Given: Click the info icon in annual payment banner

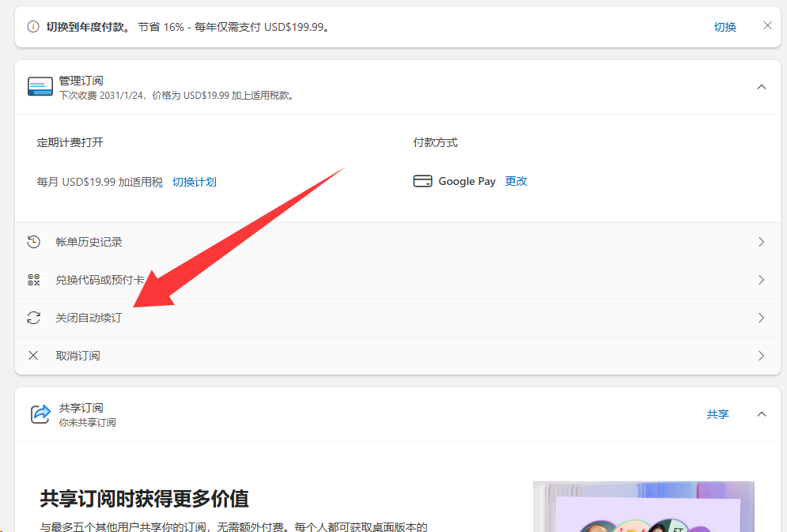Looking at the screenshot, I should 33,27.
